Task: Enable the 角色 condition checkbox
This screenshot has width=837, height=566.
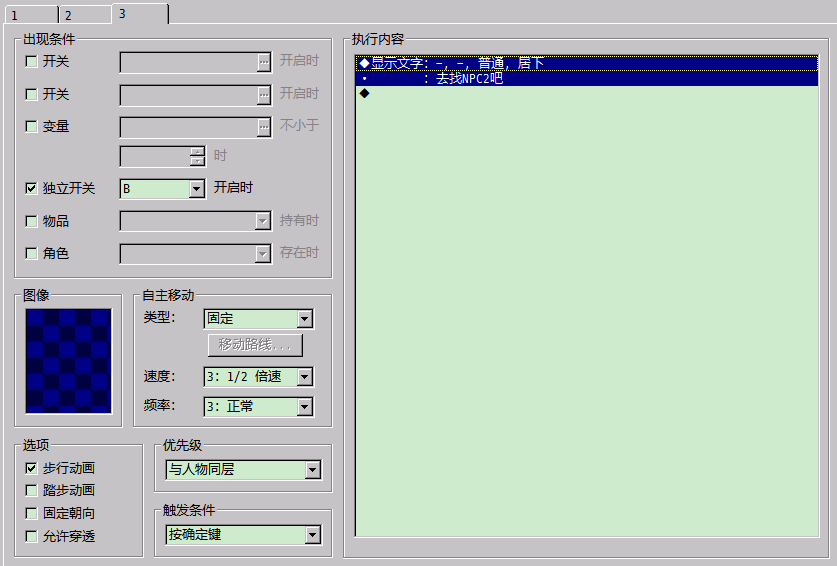Action: (31, 253)
